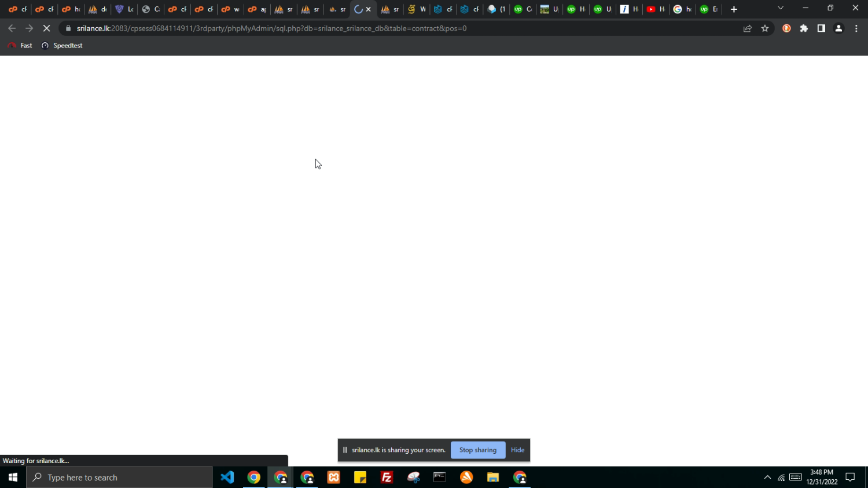The width and height of the screenshot is (868, 488).
Task: Open a new browser tab
Action: tap(734, 9)
